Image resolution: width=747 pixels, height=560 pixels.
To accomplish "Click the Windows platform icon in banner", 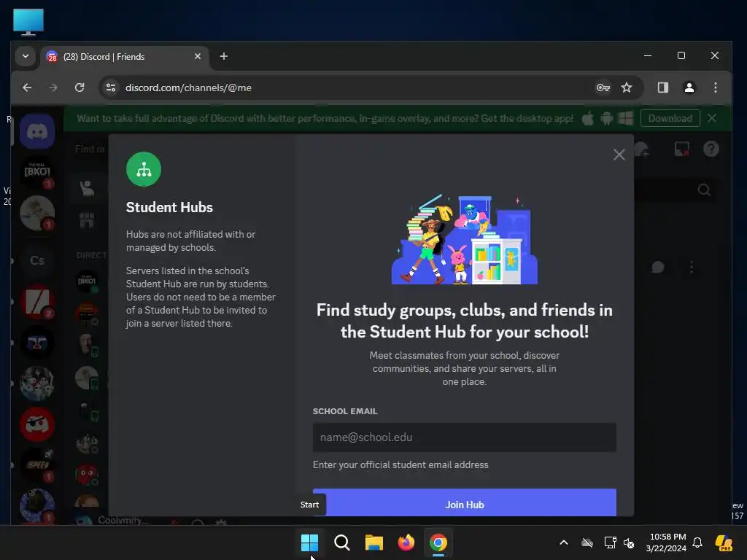I will coord(625,118).
